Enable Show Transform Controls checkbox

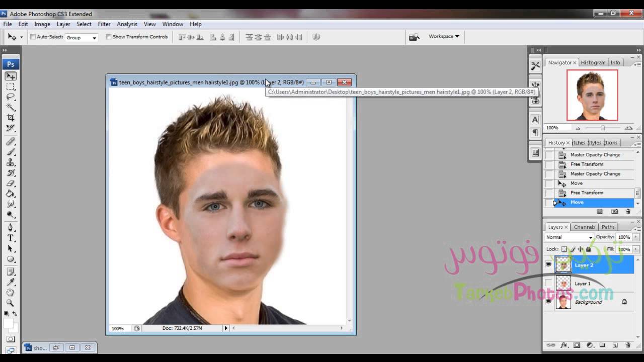pyautogui.click(x=108, y=37)
